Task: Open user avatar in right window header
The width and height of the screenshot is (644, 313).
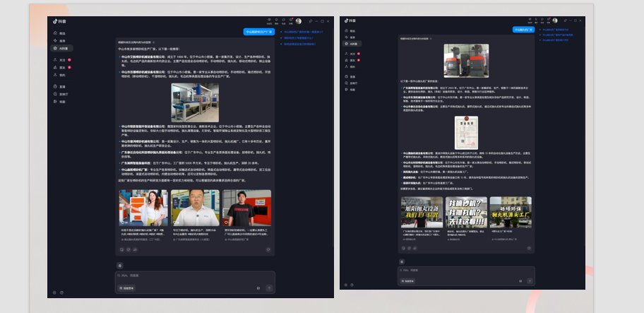Action: [x=555, y=20]
